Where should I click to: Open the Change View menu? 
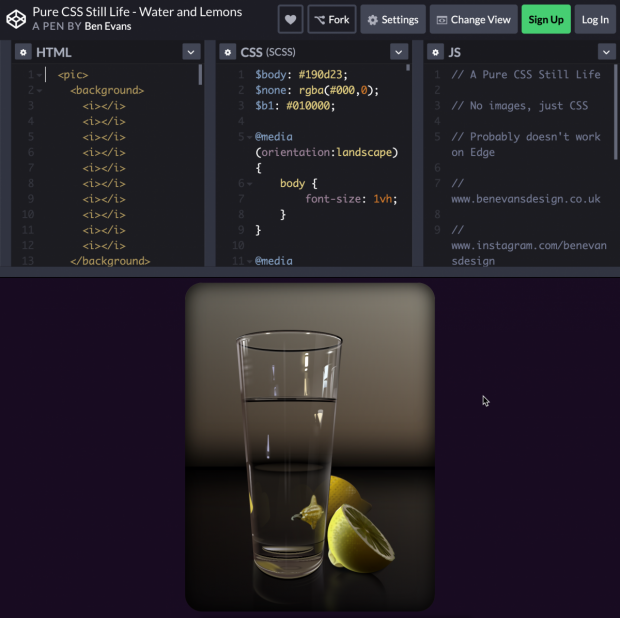click(x=473, y=19)
